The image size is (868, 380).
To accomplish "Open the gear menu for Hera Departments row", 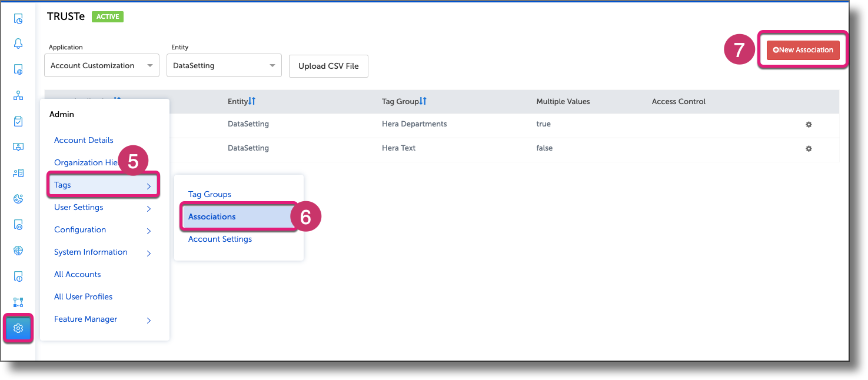I will pyautogui.click(x=808, y=124).
